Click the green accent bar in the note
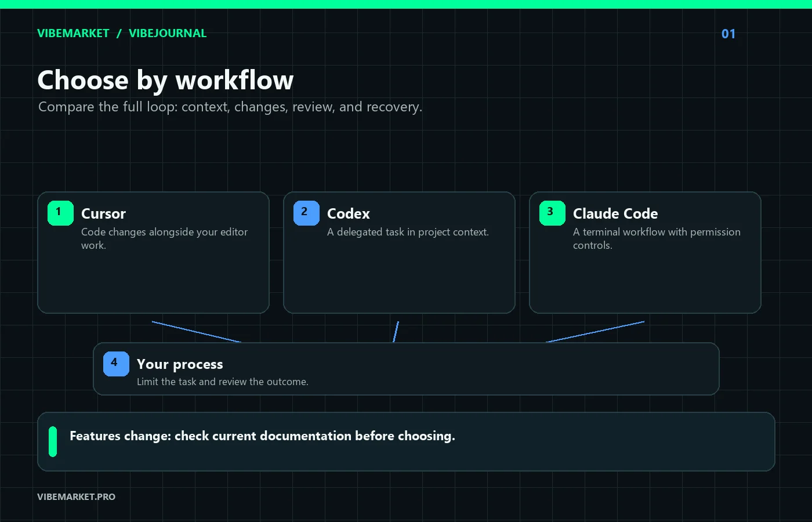This screenshot has width=812, height=522. point(53,442)
